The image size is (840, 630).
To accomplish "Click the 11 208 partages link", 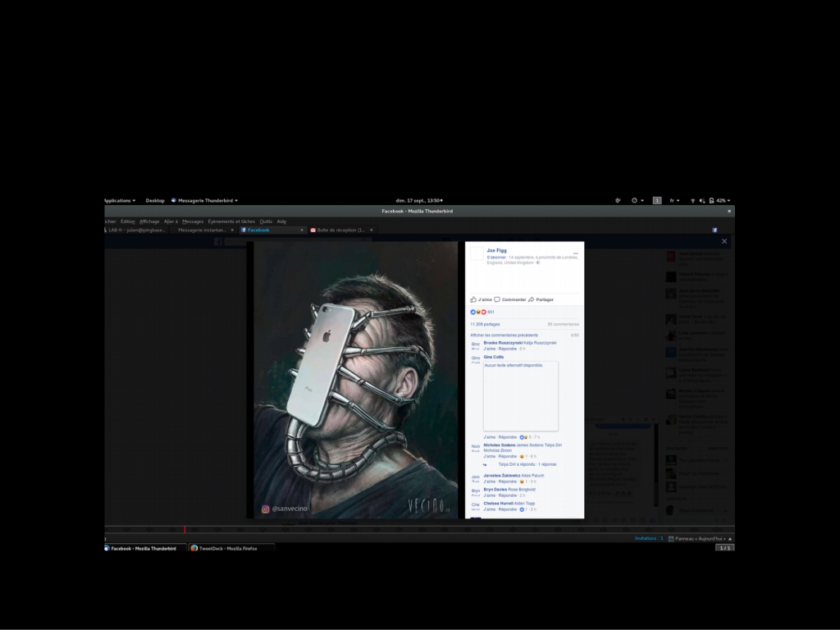I will point(485,324).
